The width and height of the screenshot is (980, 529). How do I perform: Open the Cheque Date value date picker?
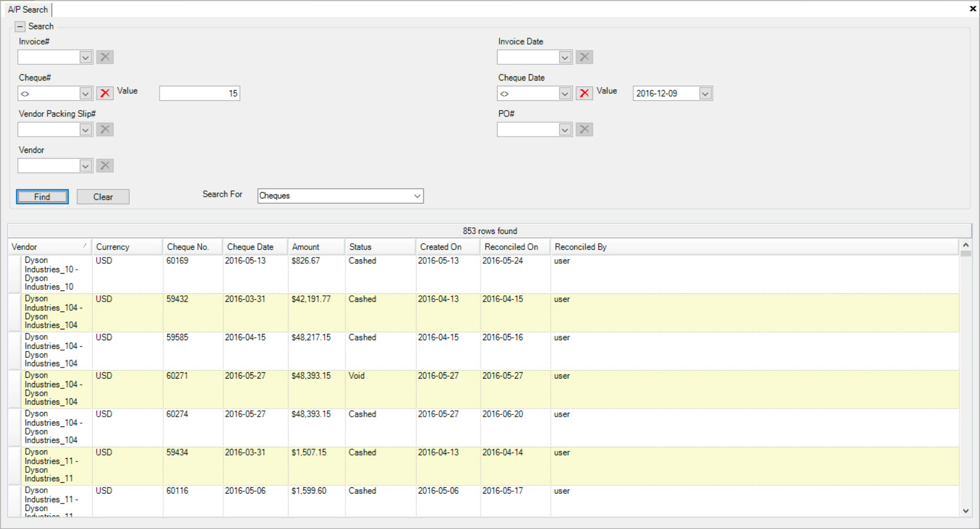[x=705, y=93]
